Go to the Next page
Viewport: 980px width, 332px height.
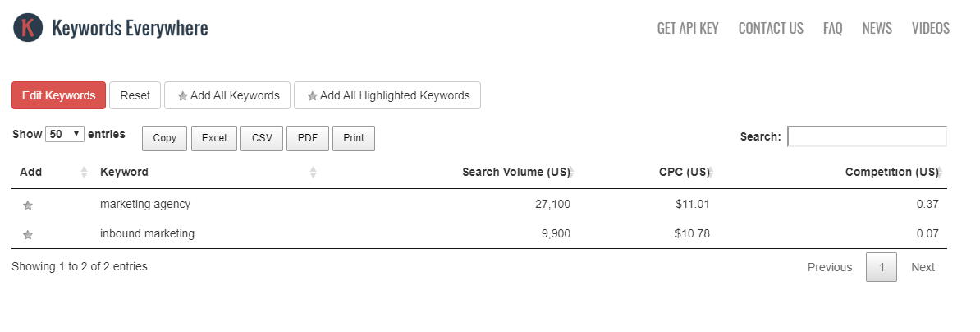click(x=923, y=267)
